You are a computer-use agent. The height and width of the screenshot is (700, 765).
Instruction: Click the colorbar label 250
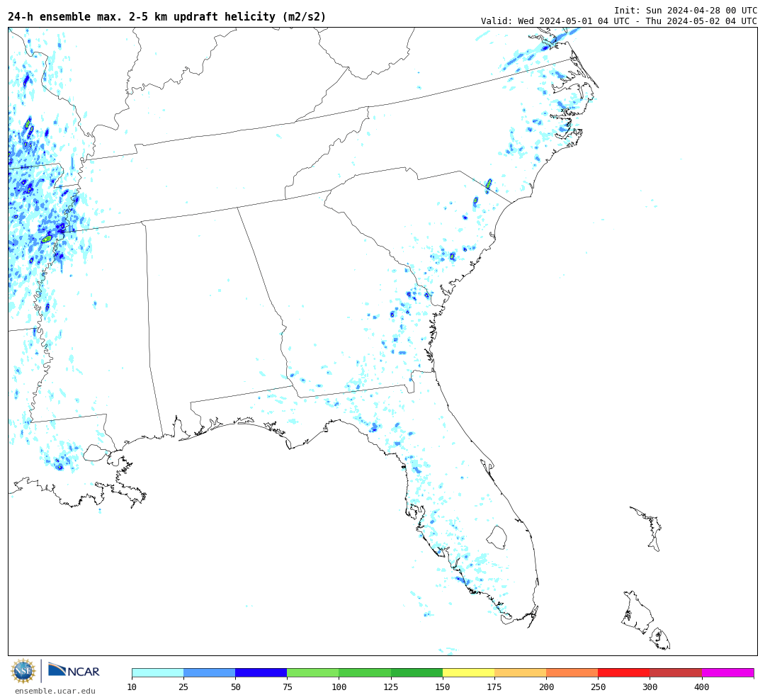point(598,687)
